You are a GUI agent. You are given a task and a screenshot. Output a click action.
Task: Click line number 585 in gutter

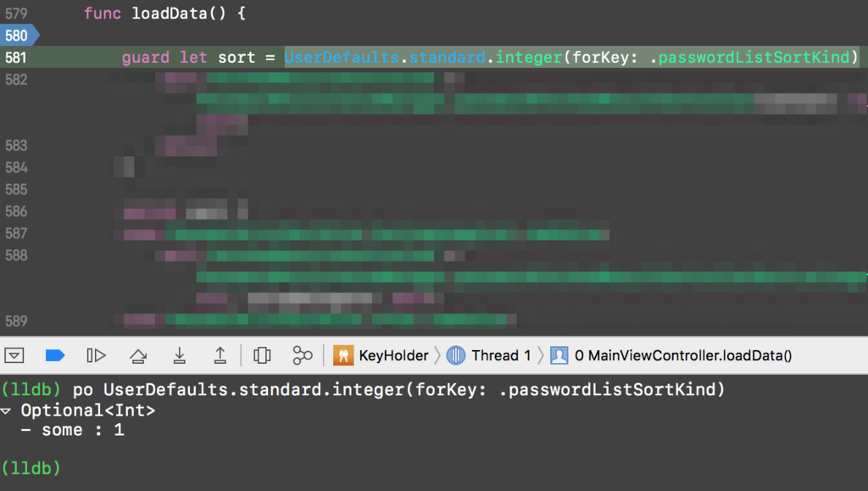(16, 189)
